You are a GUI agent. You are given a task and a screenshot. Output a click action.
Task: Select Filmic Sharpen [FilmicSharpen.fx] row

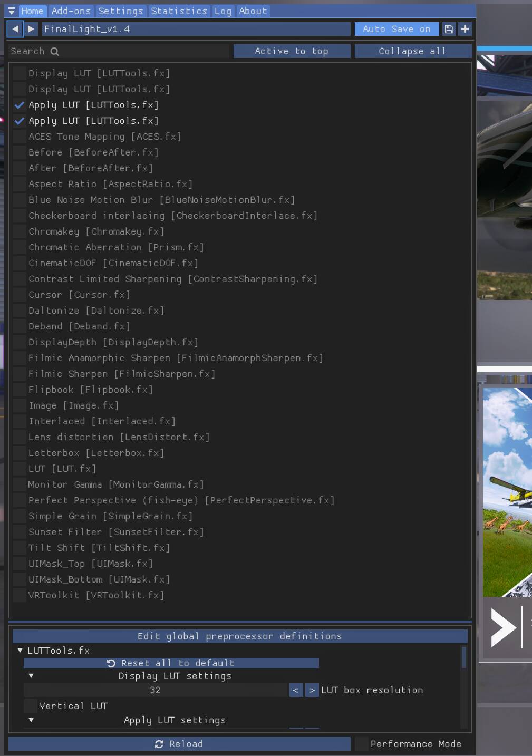point(122,374)
